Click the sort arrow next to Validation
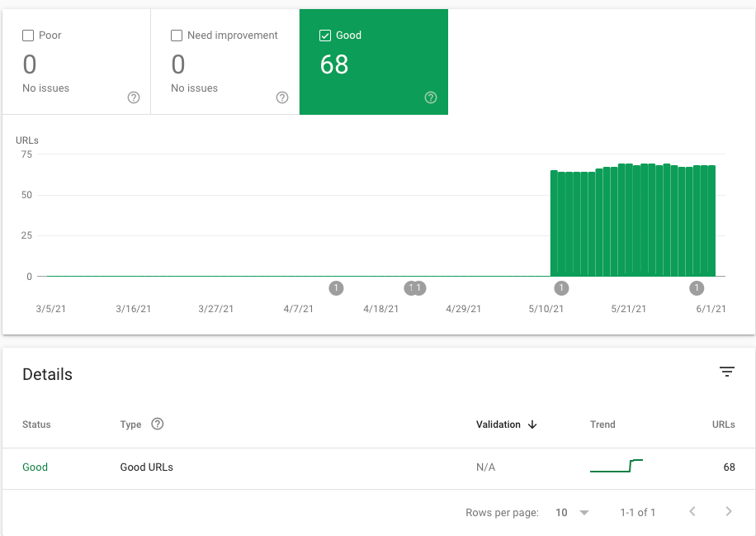Viewport: 756px width, 536px height. (x=532, y=425)
